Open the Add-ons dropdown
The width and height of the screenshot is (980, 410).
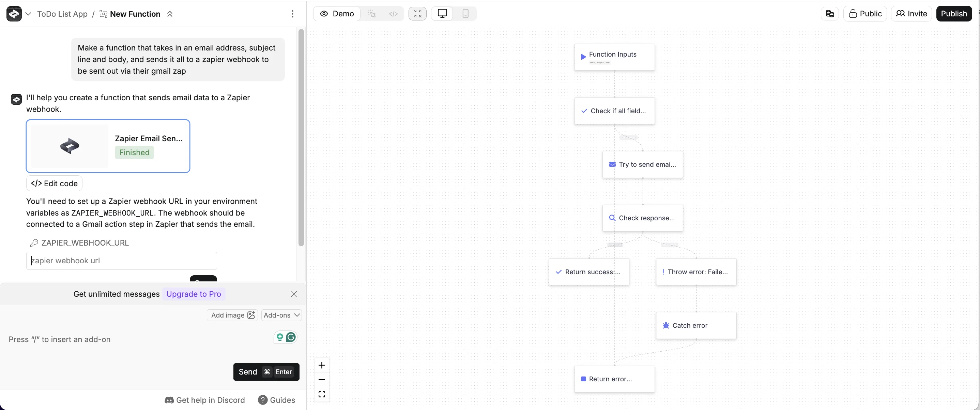click(281, 315)
